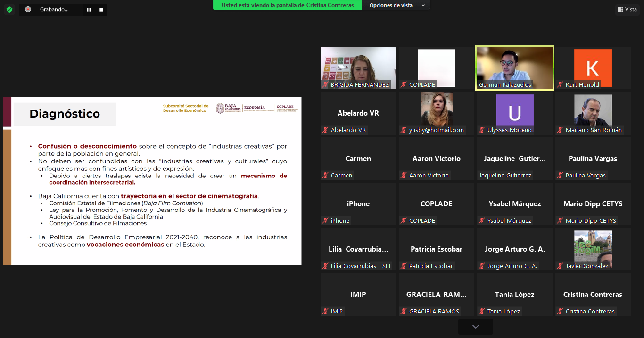This screenshot has width=644, height=338.
Task: Click the muted mic icon for Patricia Escobar
Action: (x=404, y=266)
